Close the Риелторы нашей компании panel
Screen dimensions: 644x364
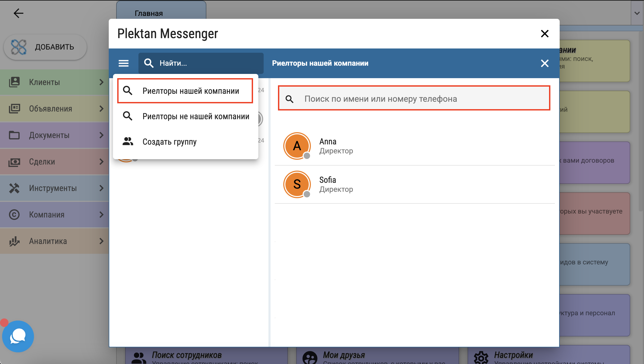coord(545,63)
